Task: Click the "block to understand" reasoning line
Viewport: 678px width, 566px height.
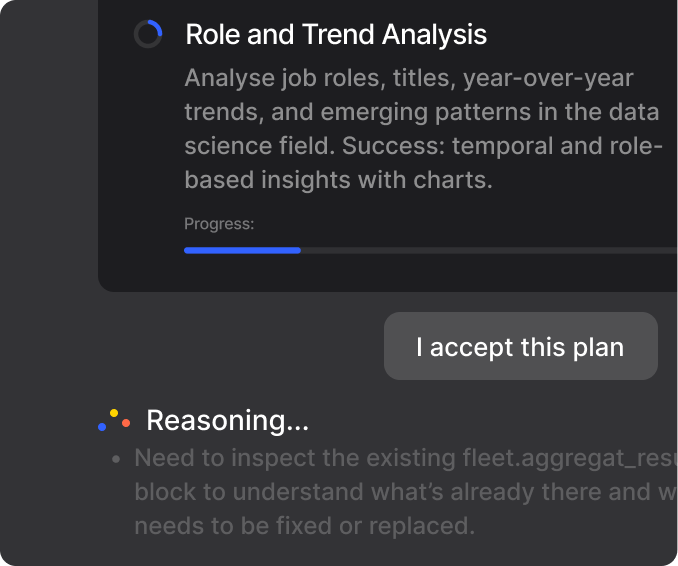Action: coord(404,492)
